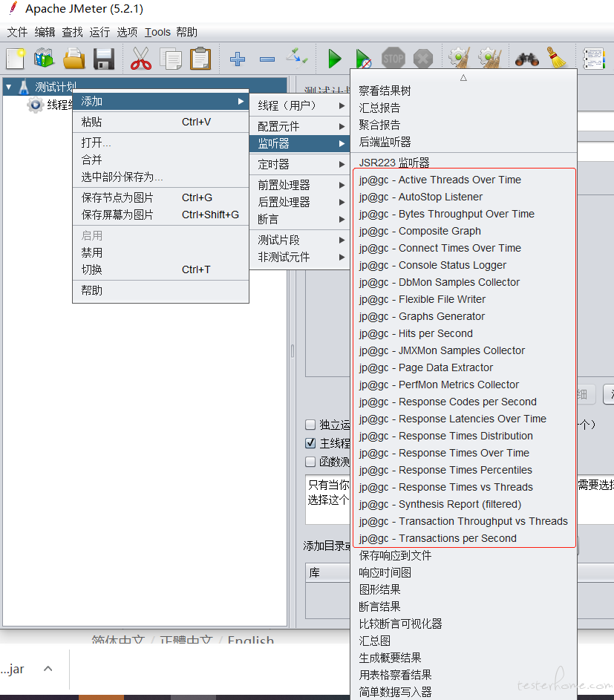The image size is (614, 700).
Task: Click the panel divider collapse handle
Action: [293, 351]
